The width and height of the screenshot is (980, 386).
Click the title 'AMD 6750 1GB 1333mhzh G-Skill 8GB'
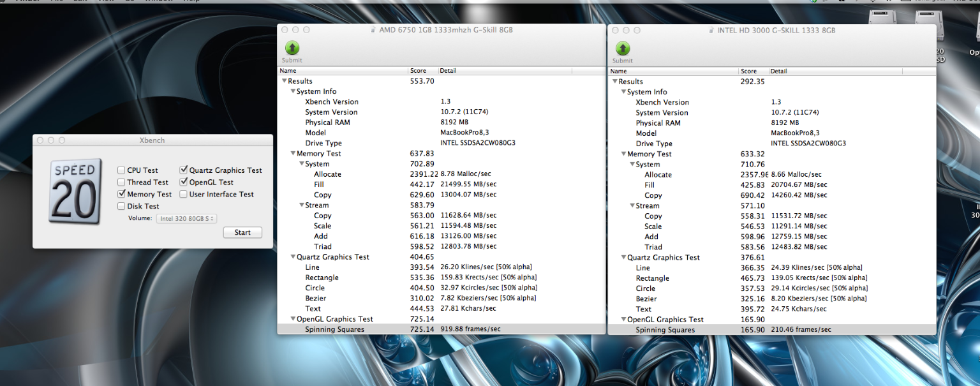[x=446, y=30]
